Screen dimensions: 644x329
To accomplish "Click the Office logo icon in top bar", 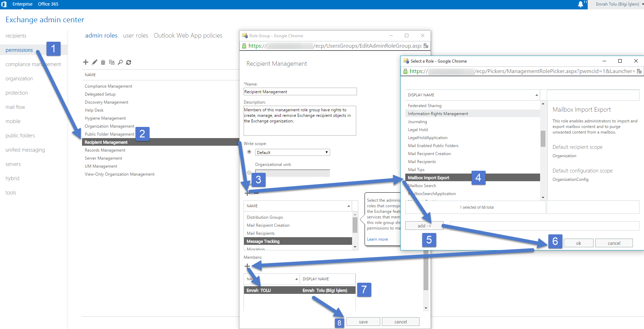I will tap(4, 4).
